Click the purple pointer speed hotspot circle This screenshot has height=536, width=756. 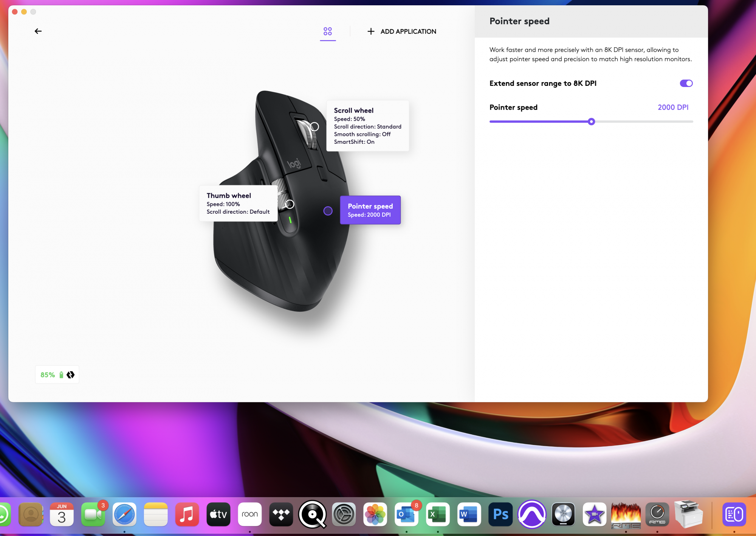(328, 211)
